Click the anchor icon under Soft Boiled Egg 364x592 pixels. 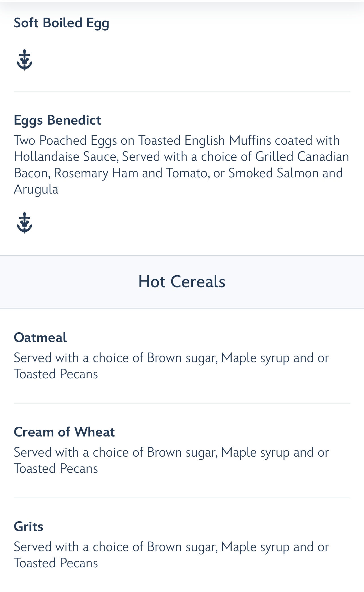[x=24, y=60]
